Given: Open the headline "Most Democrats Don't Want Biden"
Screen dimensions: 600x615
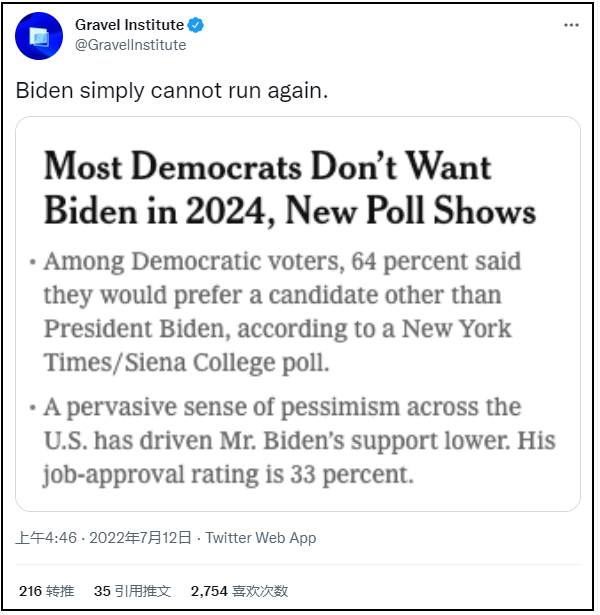Looking at the screenshot, I should (268, 168).
